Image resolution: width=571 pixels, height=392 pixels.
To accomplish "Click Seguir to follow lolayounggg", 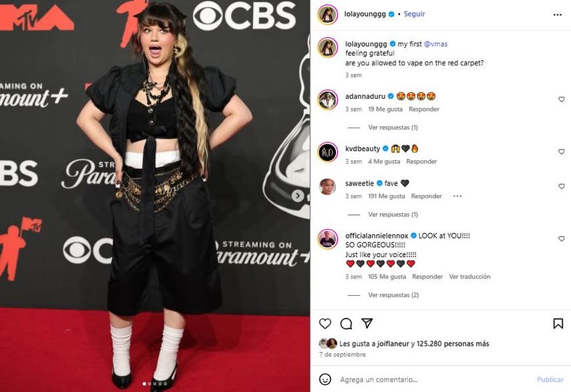I will (414, 14).
